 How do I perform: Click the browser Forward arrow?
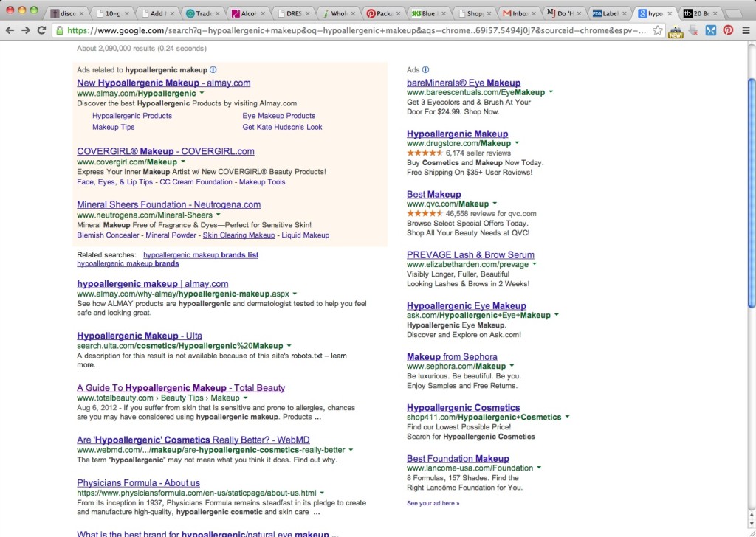point(25,30)
